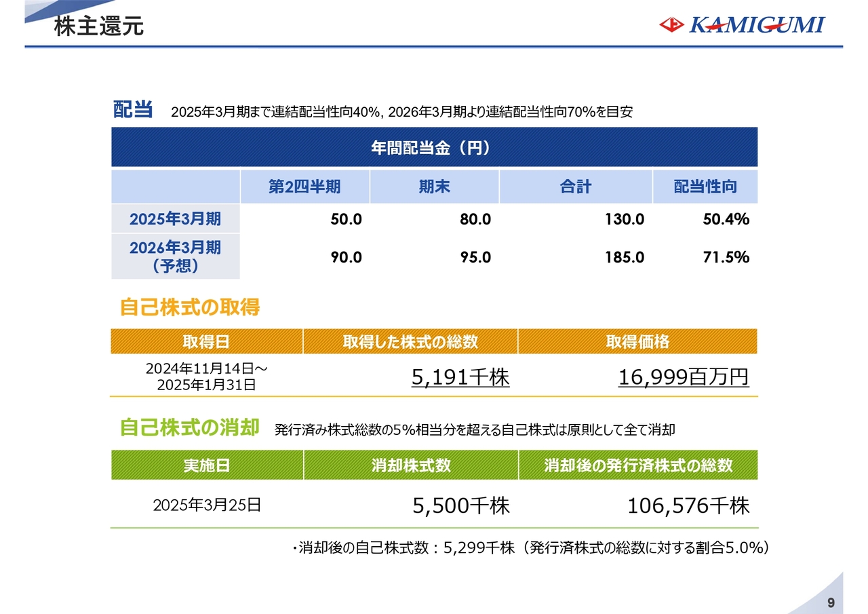Image resolution: width=868 pixels, height=614 pixels.
Task: Click the red diamond Kamigumi logo icon
Action: click(671, 25)
